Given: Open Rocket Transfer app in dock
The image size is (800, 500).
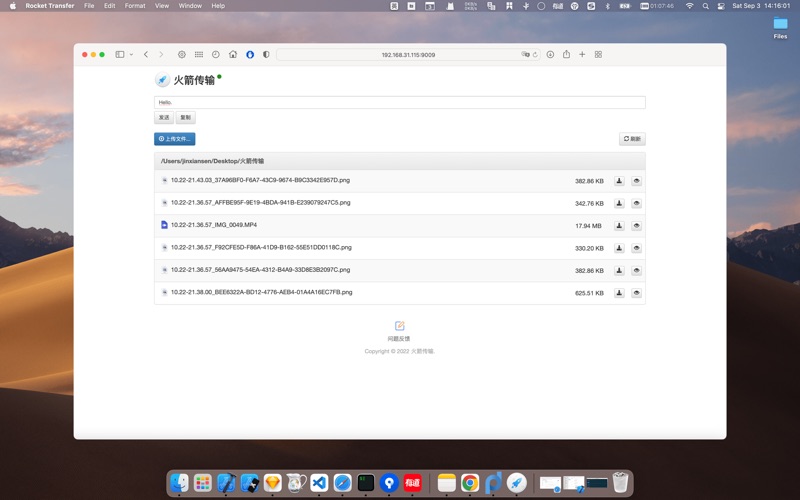Looking at the screenshot, I should [516, 482].
